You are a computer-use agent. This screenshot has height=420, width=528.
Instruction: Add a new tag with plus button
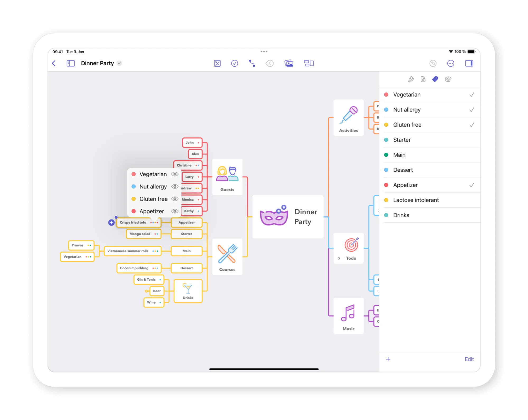tap(388, 359)
